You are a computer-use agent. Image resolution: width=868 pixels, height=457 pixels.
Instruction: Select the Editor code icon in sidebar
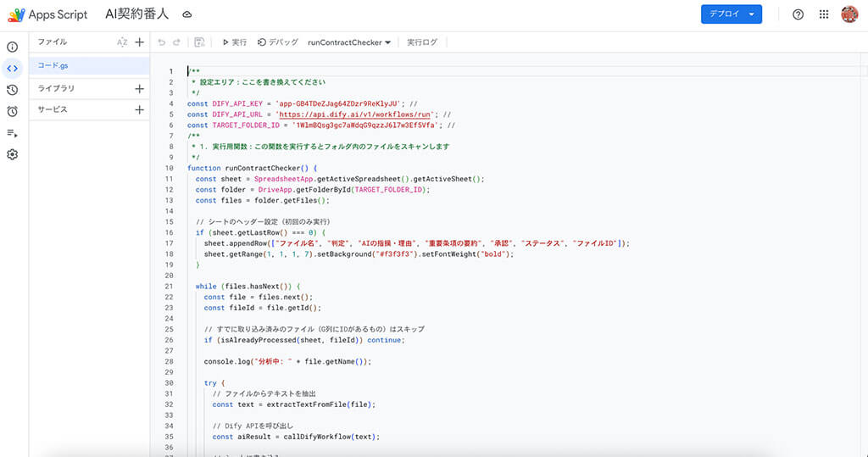click(x=12, y=69)
